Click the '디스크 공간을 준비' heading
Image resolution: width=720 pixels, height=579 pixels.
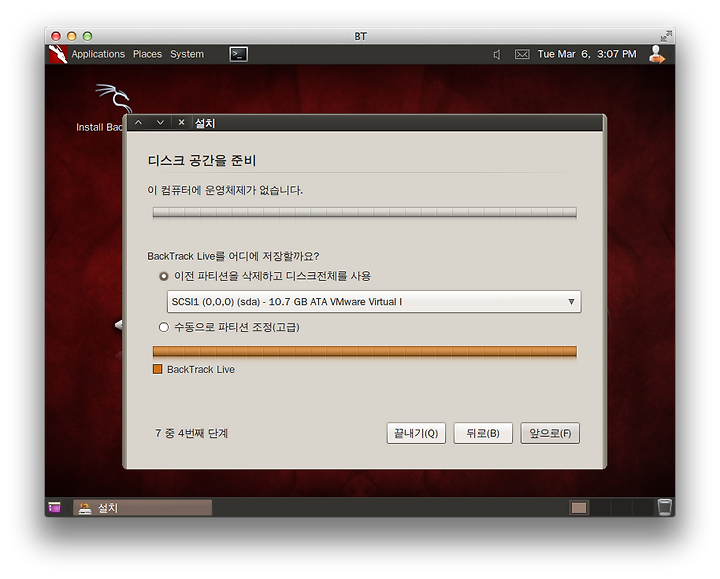[202, 160]
